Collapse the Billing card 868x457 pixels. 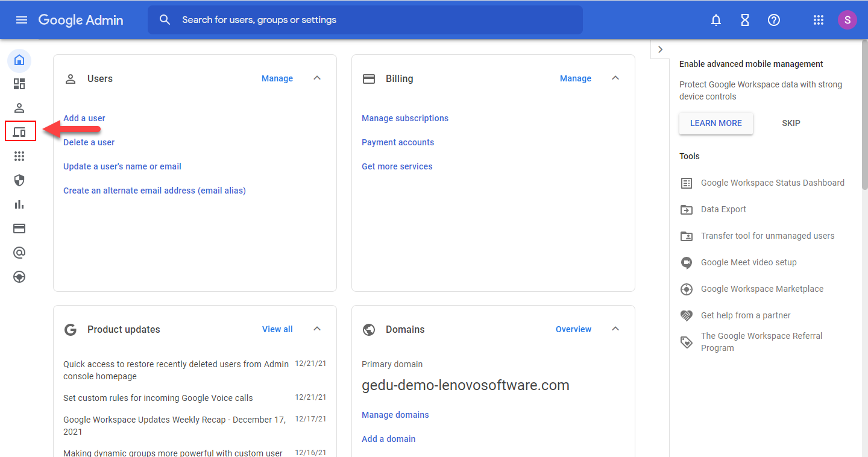tap(615, 78)
